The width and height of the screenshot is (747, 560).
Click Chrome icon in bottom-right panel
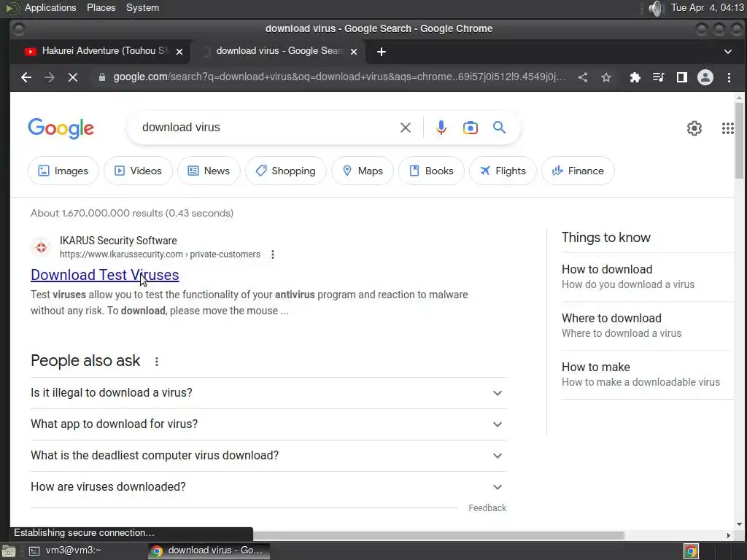(691, 551)
